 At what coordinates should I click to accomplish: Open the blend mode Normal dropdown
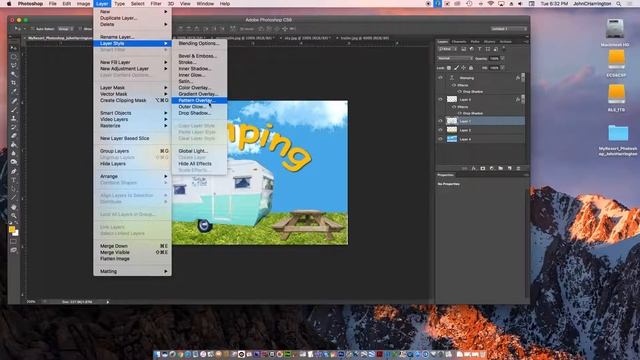pyautogui.click(x=455, y=58)
